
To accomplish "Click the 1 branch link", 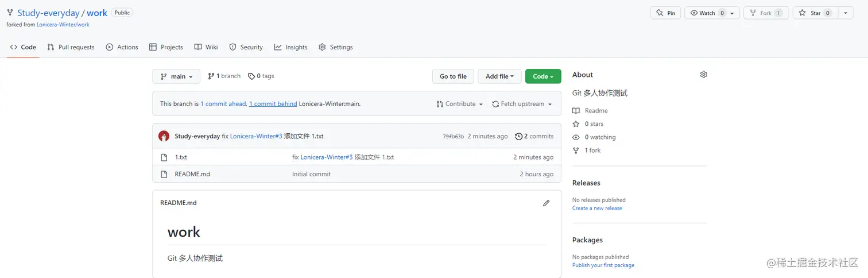I will (224, 76).
